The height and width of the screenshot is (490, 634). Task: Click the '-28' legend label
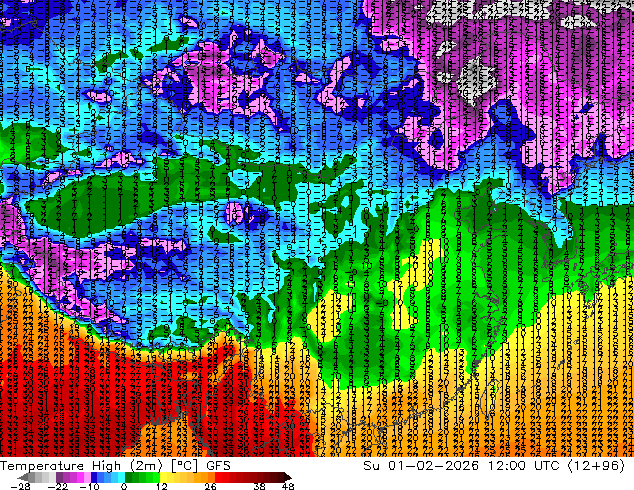tap(21, 486)
